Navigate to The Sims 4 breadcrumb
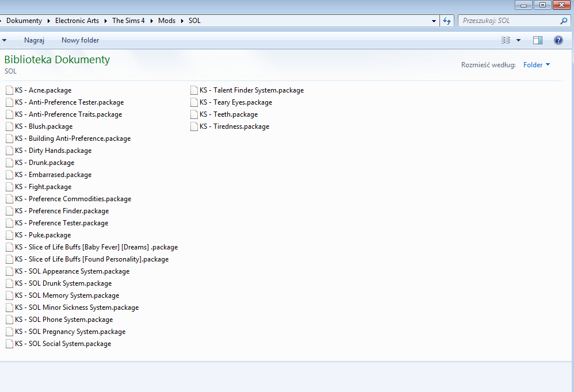This screenshot has width=574, height=392. pyautogui.click(x=128, y=21)
